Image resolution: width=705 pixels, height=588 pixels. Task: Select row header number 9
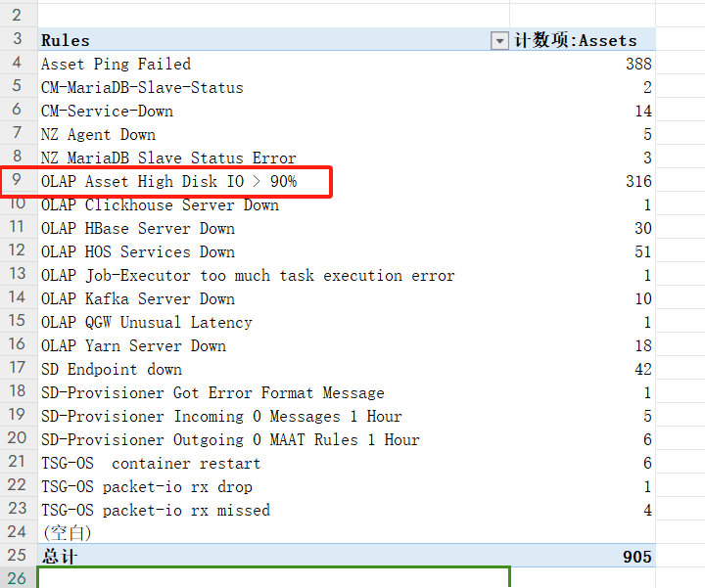(18, 181)
